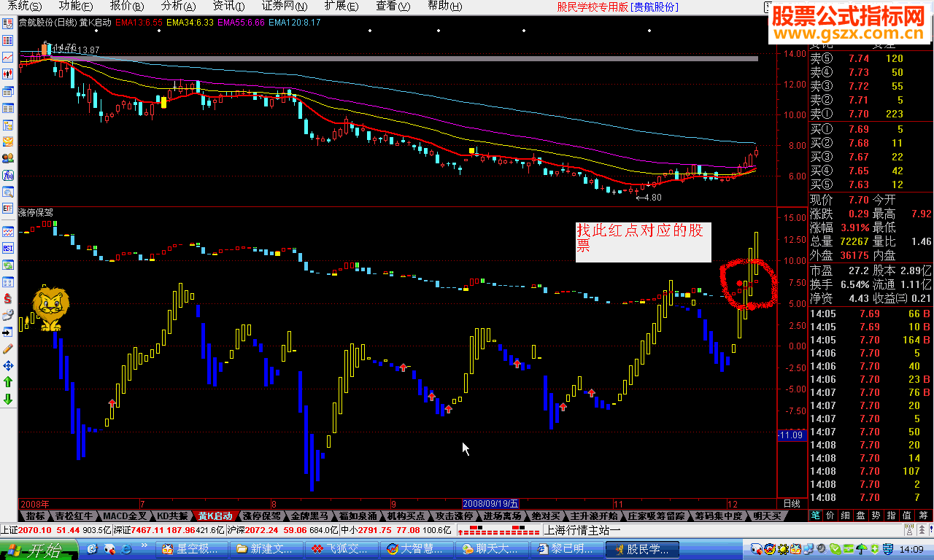Click the blue four-way move arrows icon
The width and height of the screenshot is (934, 560).
8,365
